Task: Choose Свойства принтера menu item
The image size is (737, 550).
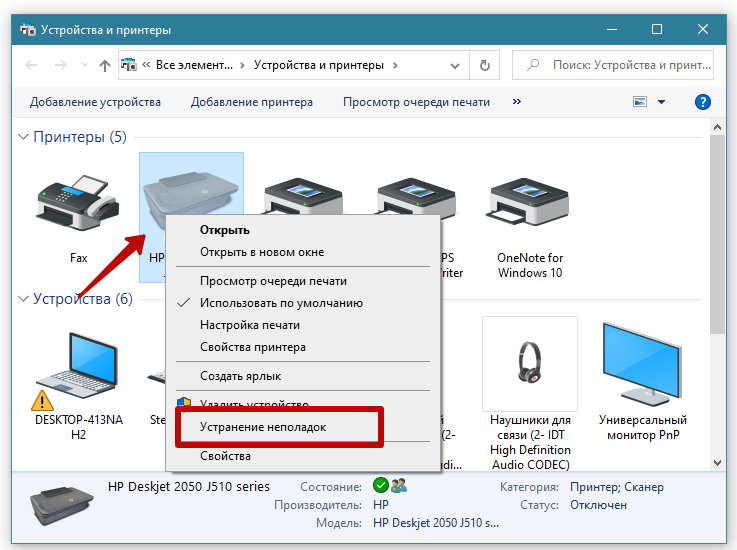Action: 303,347
